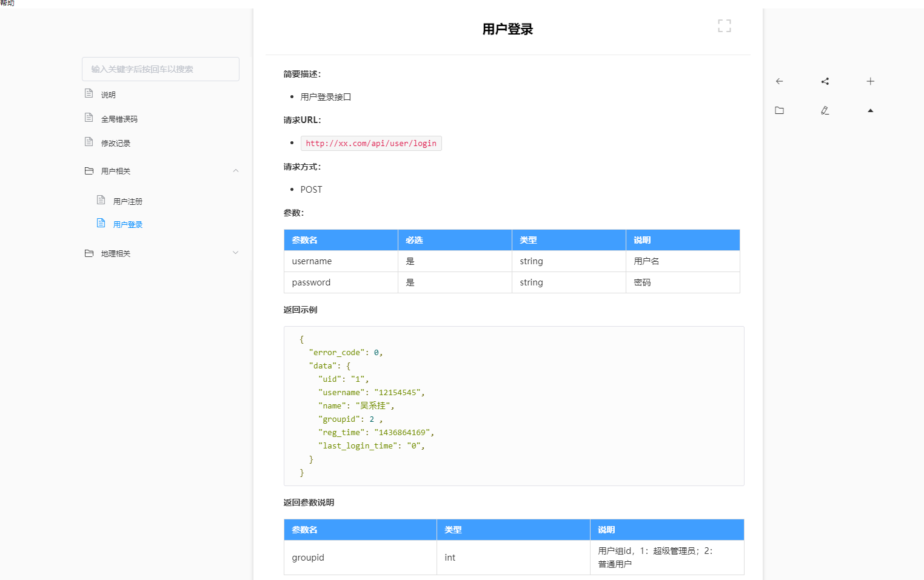The height and width of the screenshot is (580, 924).
Task: Click the fullscreen expand icon beside the title
Action: tap(724, 25)
